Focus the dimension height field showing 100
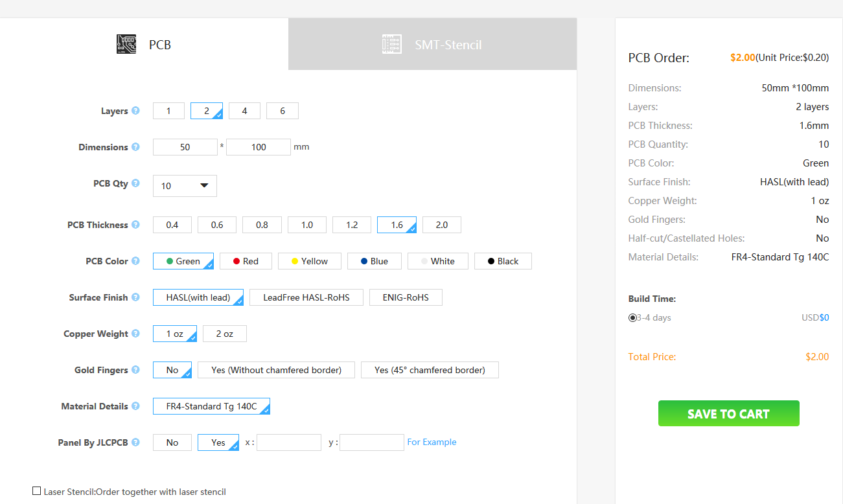Image resolution: width=843 pixels, height=504 pixels. coord(259,147)
